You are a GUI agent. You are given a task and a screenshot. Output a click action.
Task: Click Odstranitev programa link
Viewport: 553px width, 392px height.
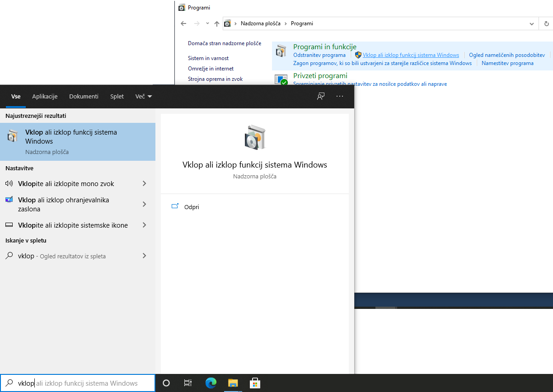[319, 55]
